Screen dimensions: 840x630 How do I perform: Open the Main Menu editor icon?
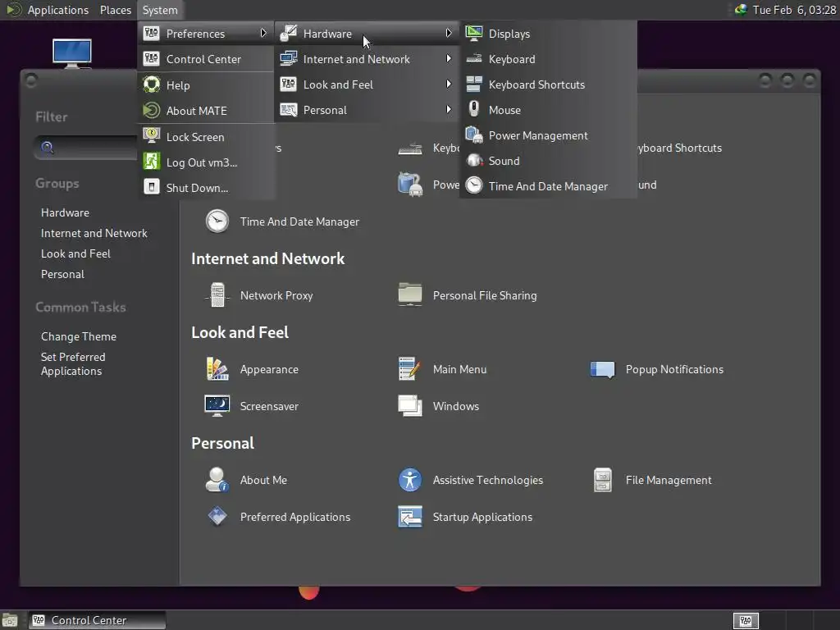(x=410, y=369)
